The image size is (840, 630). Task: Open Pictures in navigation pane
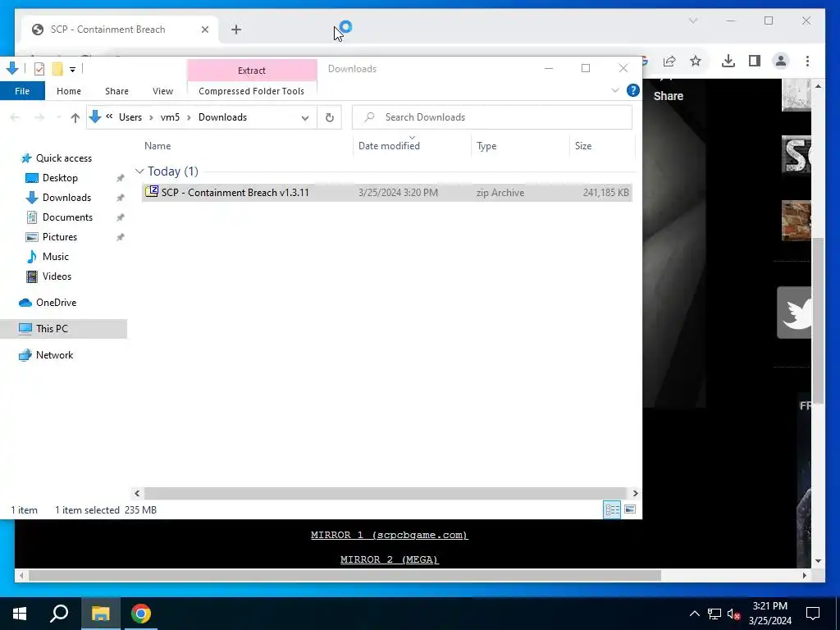tap(59, 237)
